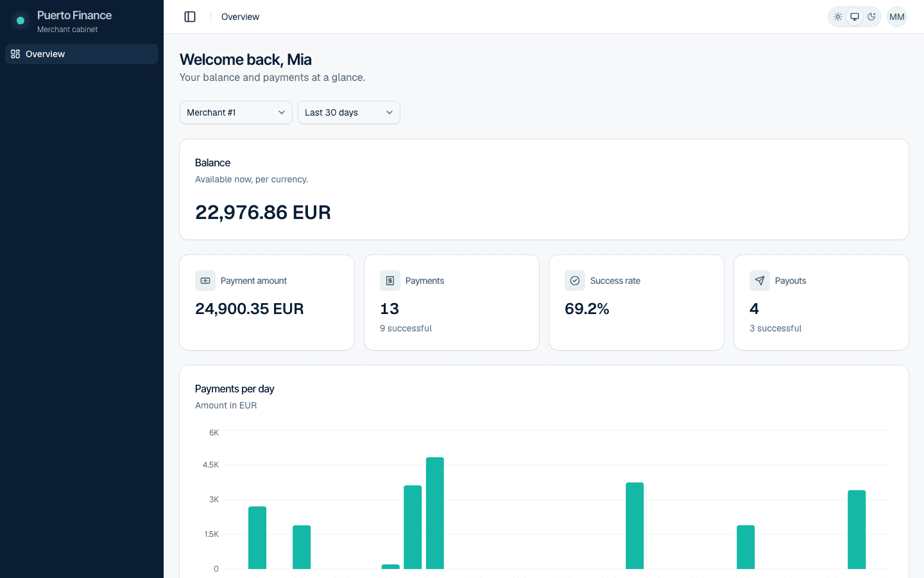Click the '9 successful' payments text

(x=406, y=328)
